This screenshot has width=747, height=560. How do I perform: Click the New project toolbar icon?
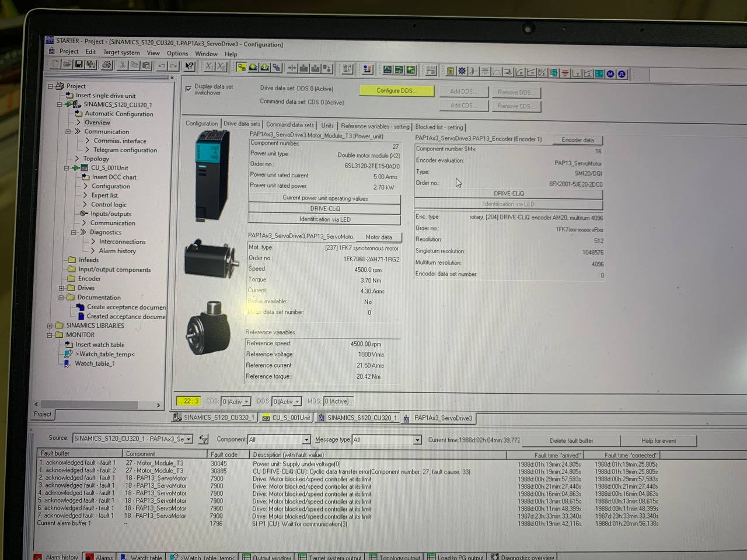[x=55, y=64]
